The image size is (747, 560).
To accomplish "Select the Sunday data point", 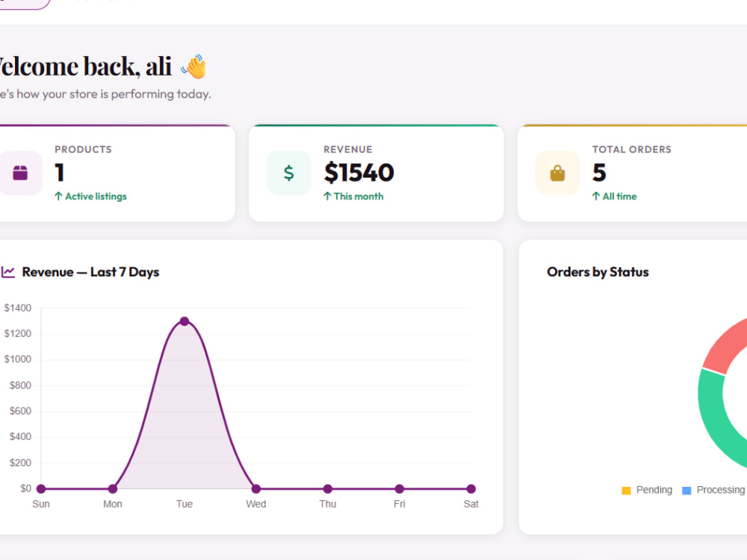I will 41,488.
